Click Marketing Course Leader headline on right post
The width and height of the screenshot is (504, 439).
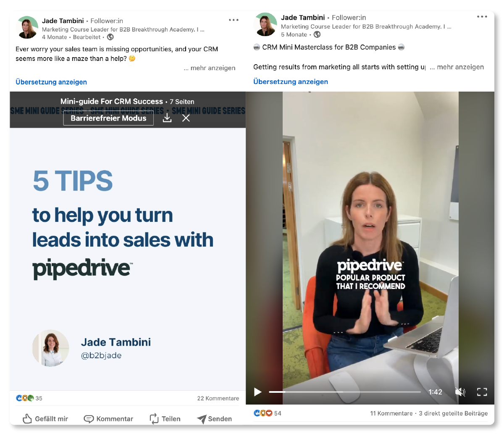tap(366, 26)
